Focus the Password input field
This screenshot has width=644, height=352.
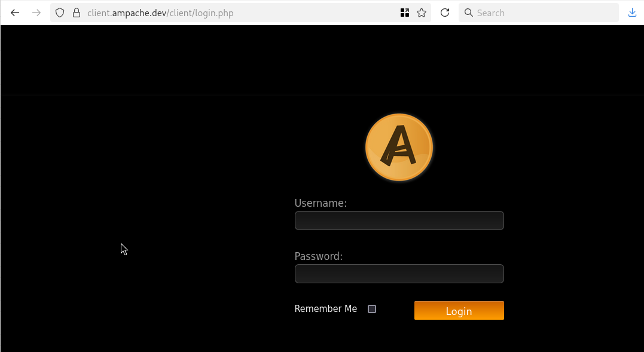[x=399, y=274]
